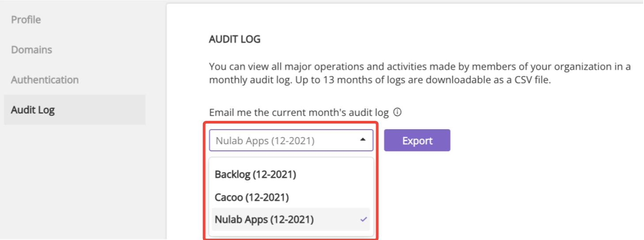Open the Profile settings section
This screenshot has height=240, width=644.
[x=26, y=20]
